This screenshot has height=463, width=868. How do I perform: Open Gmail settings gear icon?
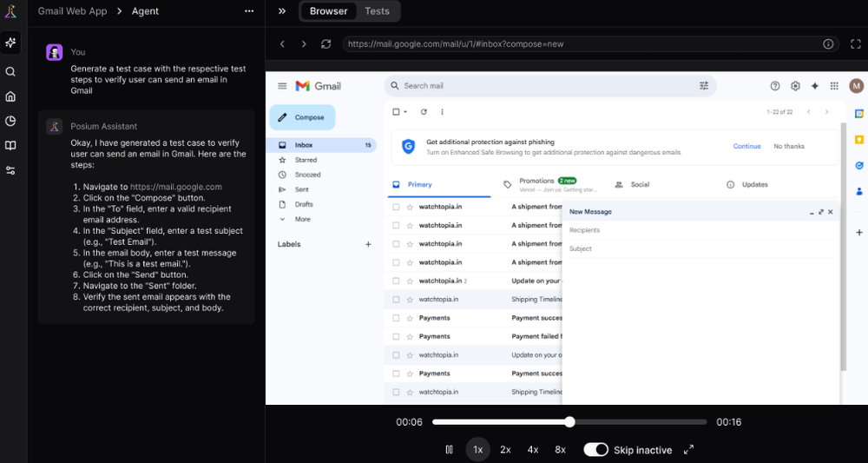795,86
